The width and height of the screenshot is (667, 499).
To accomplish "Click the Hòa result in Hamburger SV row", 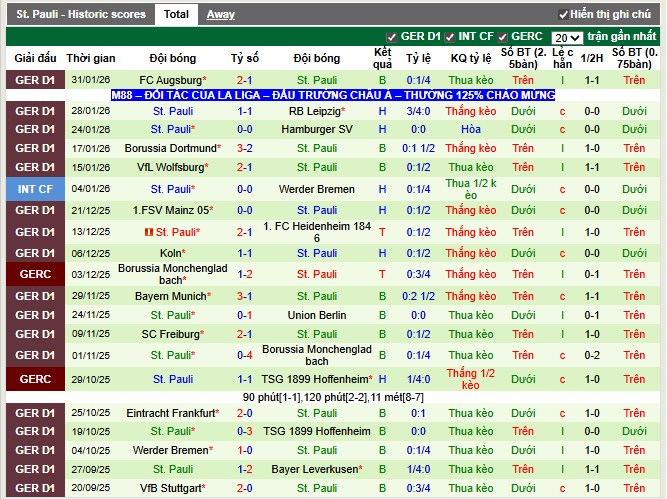I will pyautogui.click(x=471, y=129).
